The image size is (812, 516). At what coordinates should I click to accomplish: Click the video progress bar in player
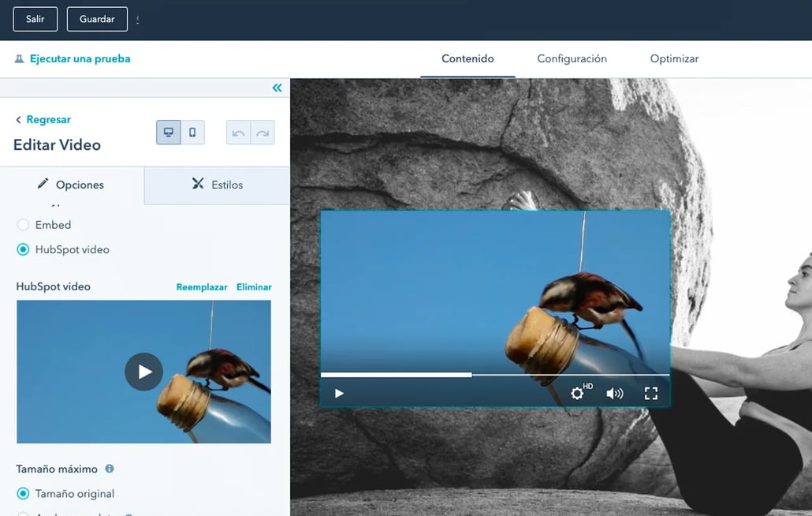pos(495,375)
